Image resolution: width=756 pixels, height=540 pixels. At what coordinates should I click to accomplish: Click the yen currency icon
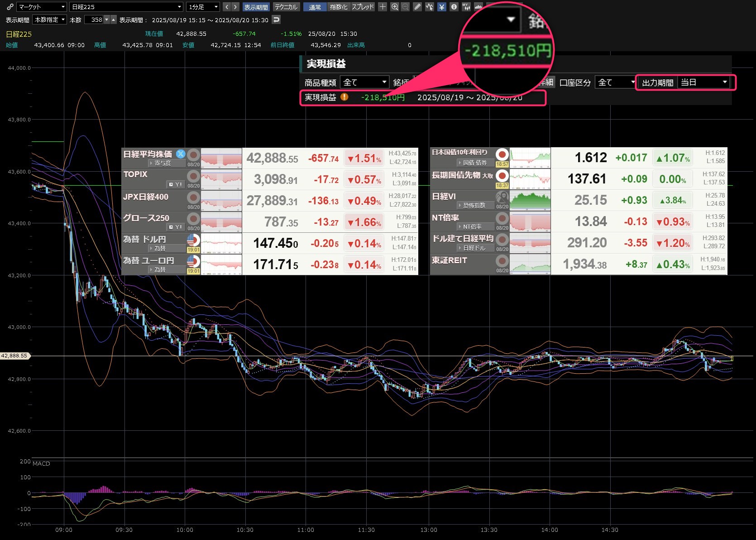(x=442, y=7)
